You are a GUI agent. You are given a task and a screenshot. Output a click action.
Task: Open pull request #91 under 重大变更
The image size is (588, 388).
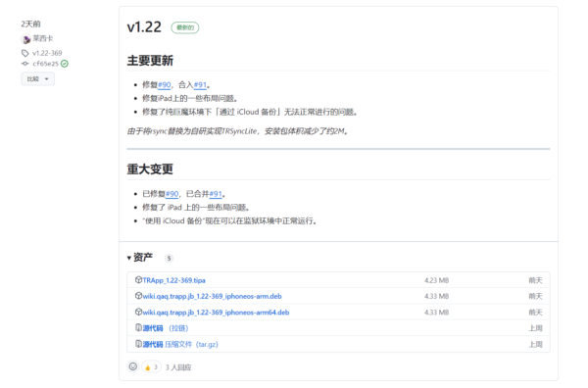[216, 194]
